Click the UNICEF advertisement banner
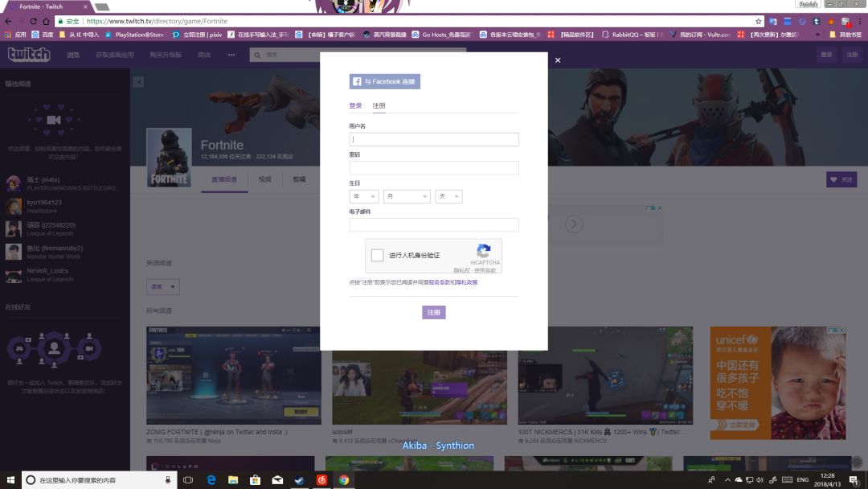The width and height of the screenshot is (868, 489). [x=778, y=383]
